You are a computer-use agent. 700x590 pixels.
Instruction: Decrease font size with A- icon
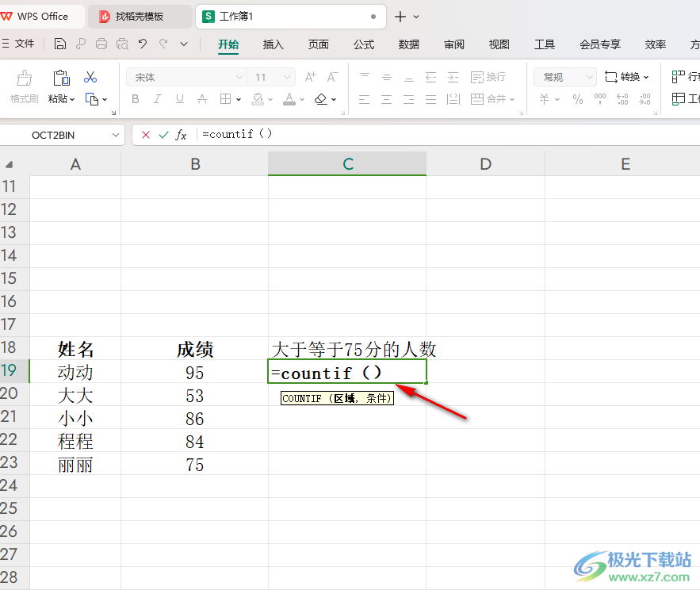(333, 77)
